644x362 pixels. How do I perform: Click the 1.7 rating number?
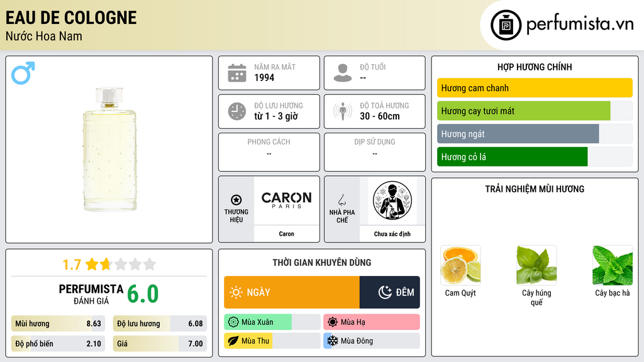point(72,265)
